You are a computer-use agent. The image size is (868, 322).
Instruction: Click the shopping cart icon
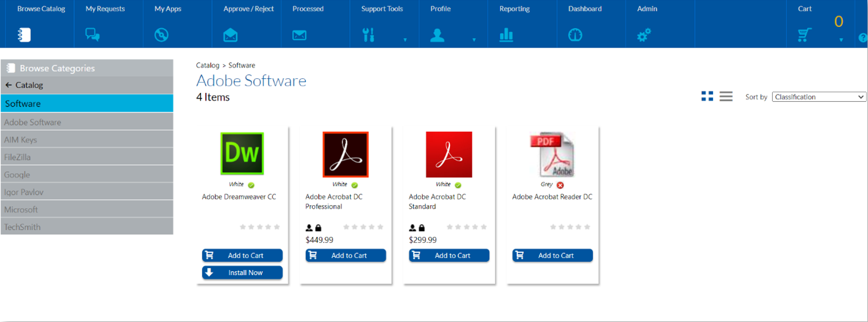point(805,35)
